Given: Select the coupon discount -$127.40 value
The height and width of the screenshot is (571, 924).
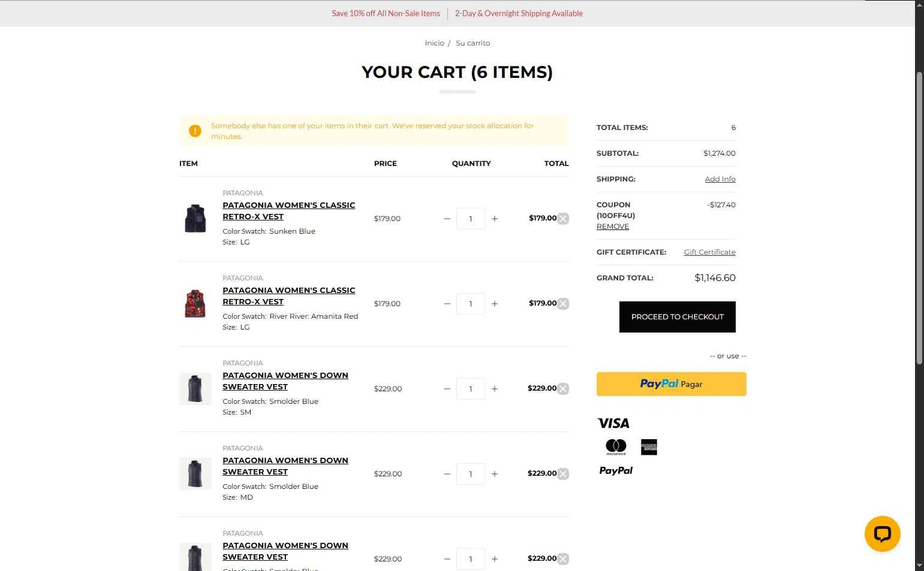Looking at the screenshot, I should coord(721,205).
